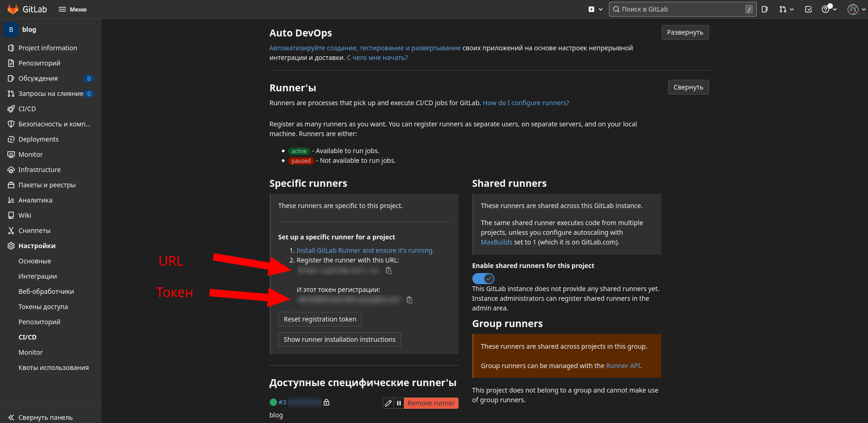Open the С чего мне начать? link
The width and height of the screenshot is (868, 423).
(x=377, y=58)
